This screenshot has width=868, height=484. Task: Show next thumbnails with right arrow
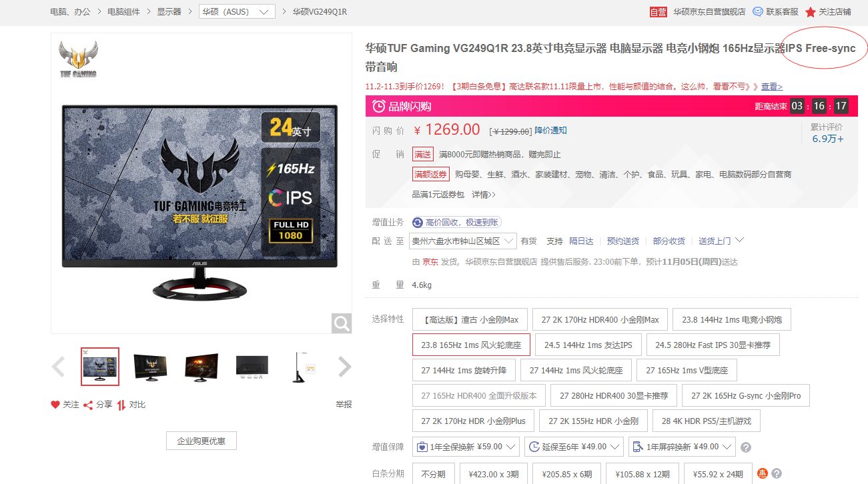click(344, 367)
